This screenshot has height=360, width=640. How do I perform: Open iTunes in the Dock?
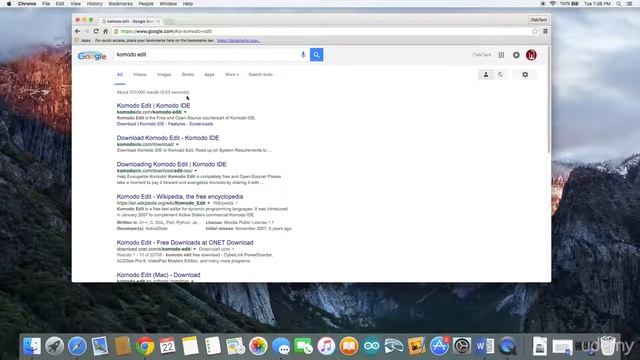point(326,346)
